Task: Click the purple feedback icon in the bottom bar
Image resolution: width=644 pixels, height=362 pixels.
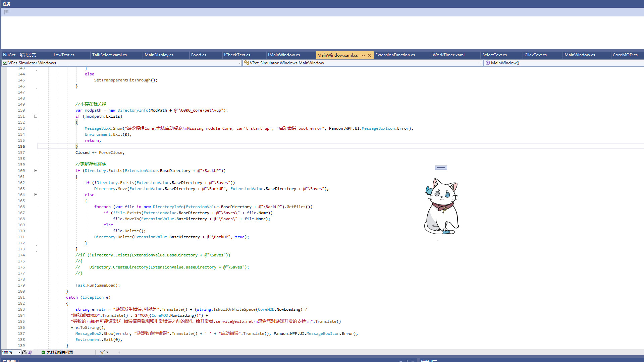Action: 30,352
